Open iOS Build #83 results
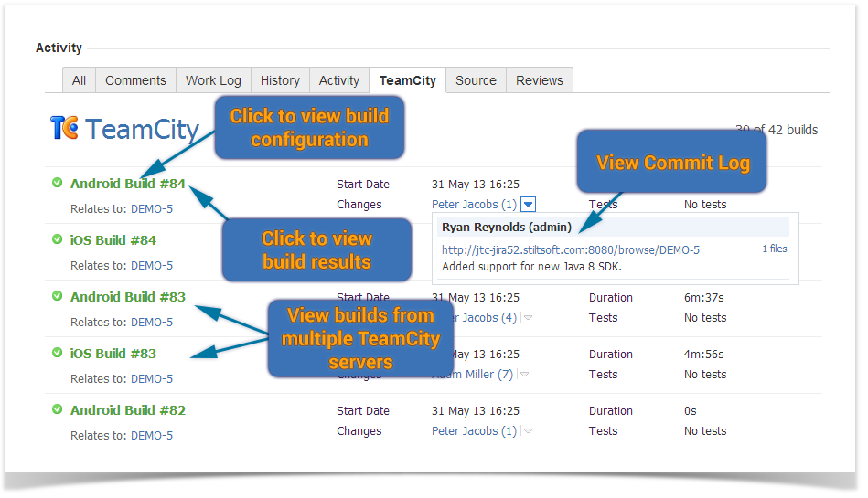 [113, 354]
